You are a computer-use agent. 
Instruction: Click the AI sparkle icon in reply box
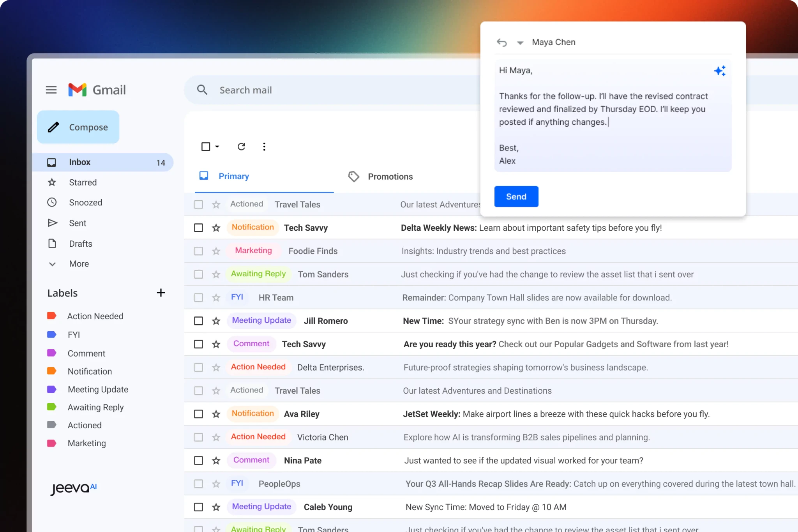pyautogui.click(x=720, y=71)
